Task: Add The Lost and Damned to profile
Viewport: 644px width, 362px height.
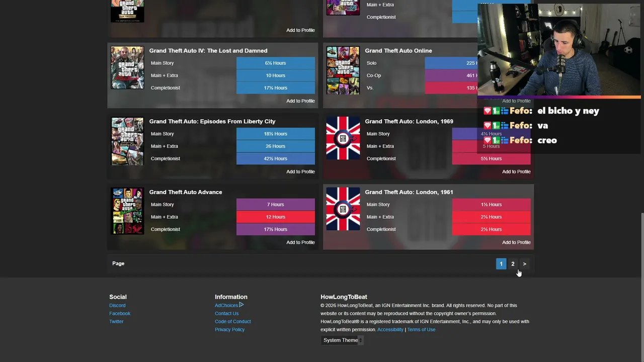Action: tap(300, 101)
